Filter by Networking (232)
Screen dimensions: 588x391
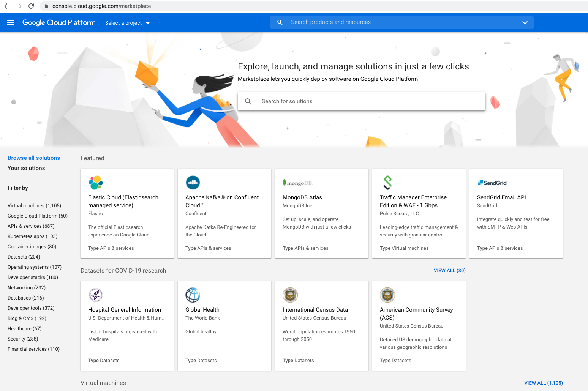(x=27, y=287)
